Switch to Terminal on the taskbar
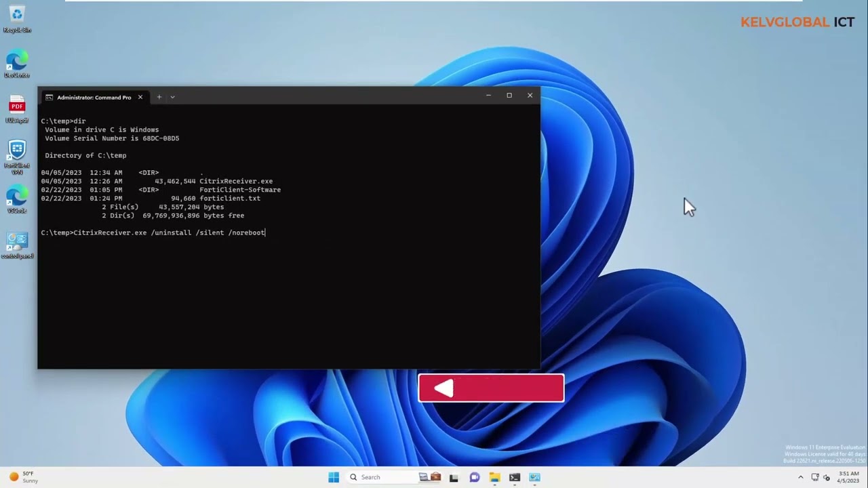 [515, 477]
